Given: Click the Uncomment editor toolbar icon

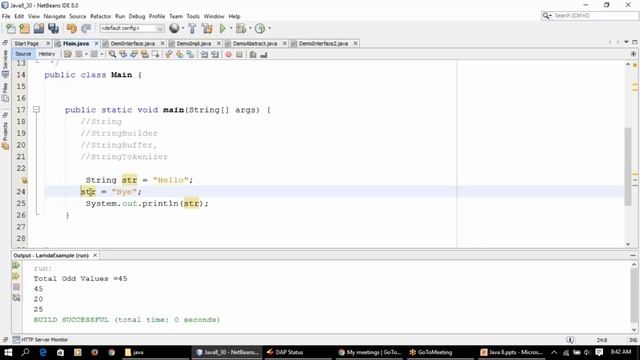Looking at the screenshot, I should click(x=264, y=54).
